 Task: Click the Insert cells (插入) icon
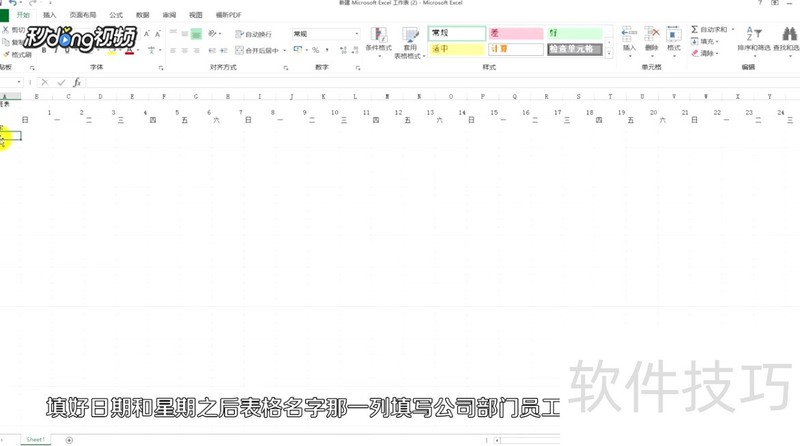coord(629,35)
